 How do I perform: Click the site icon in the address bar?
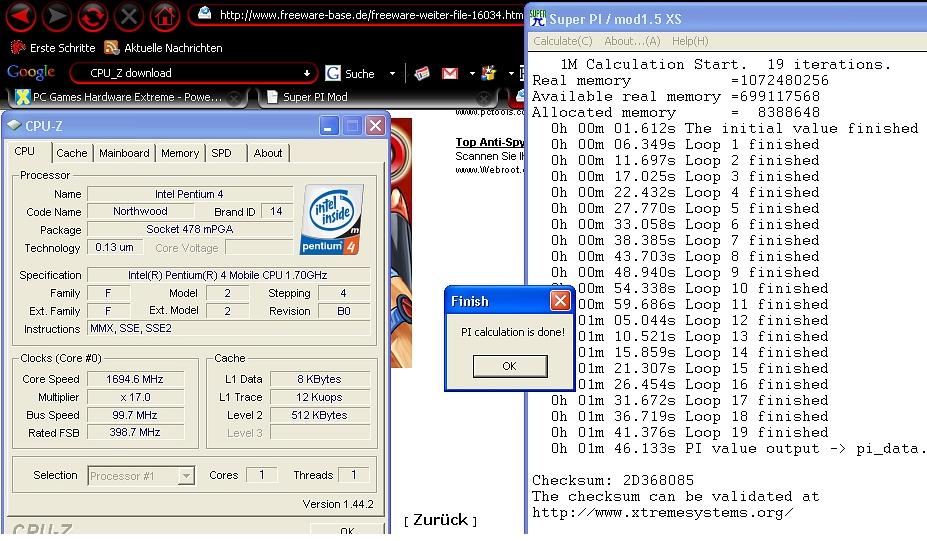pyautogui.click(x=205, y=13)
